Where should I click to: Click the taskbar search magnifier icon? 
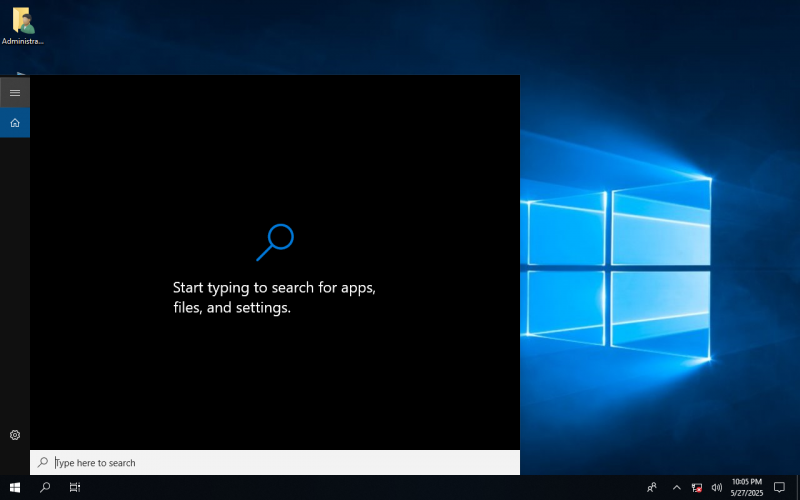[x=45, y=488]
